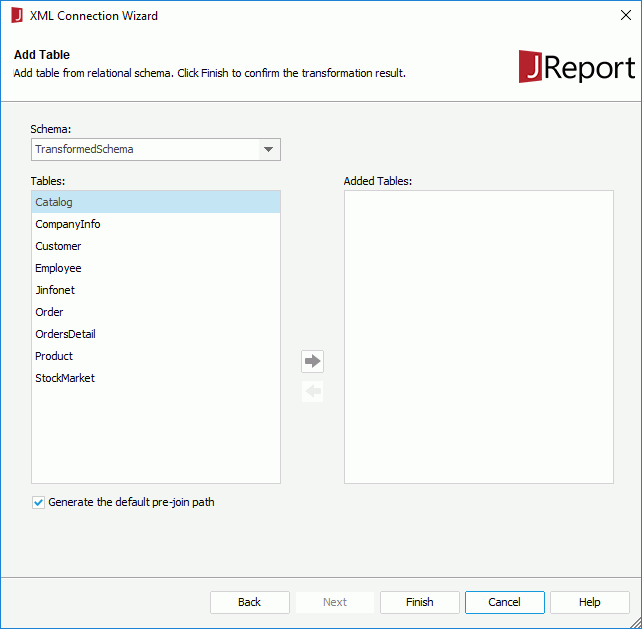
Task: Select the Product table
Action: click(156, 356)
